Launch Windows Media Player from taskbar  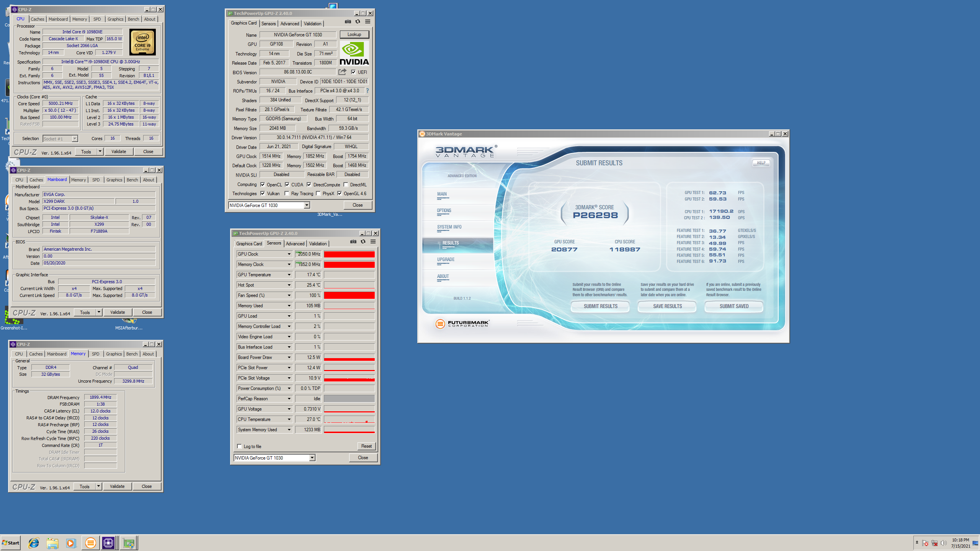coord(71,543)
